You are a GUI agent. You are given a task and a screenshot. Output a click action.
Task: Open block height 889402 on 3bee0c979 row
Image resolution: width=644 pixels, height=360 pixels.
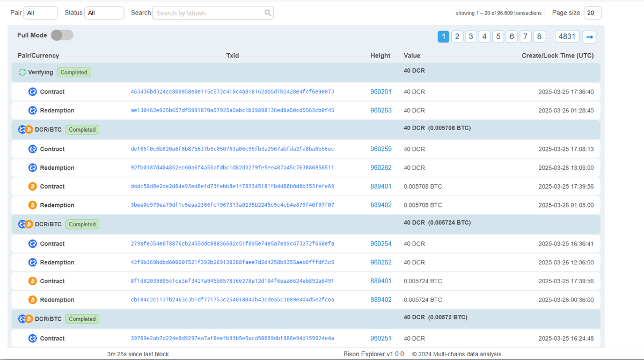pyautogui.click(x=381, y=205)
